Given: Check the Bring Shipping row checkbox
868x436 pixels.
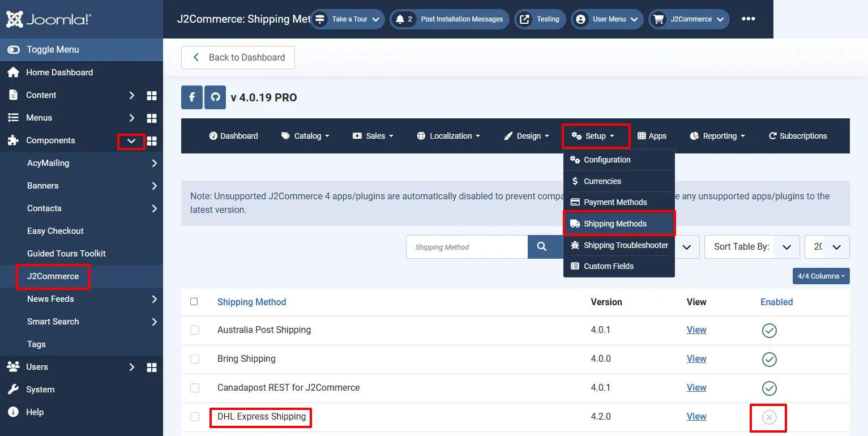Looking at the screenshot, I should [195, 359].
